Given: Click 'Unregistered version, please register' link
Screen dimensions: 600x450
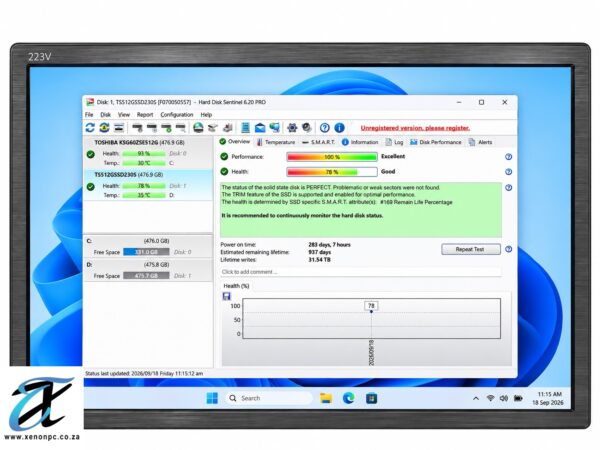Looking at the screenshot, I should tap(415, 128).
